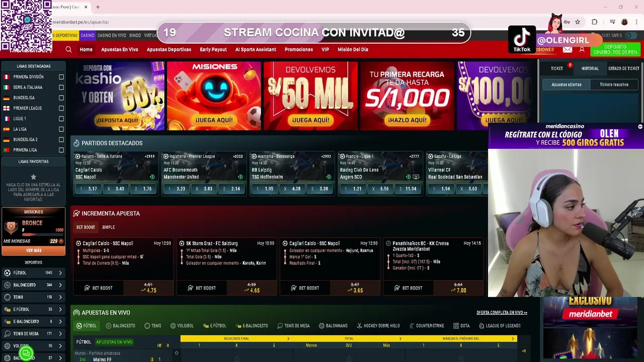
Task: Check the Premier League checkbox
Action: click(61, 108)
